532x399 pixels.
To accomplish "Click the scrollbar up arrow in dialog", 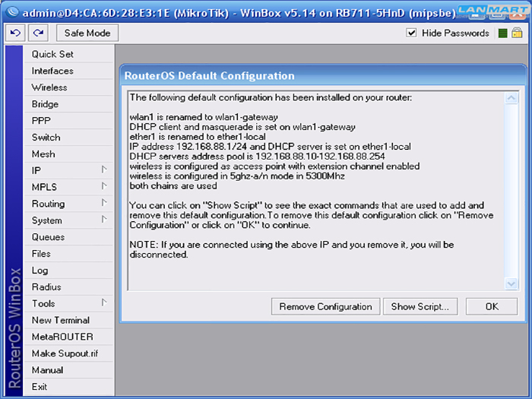I will pos(511,98).
